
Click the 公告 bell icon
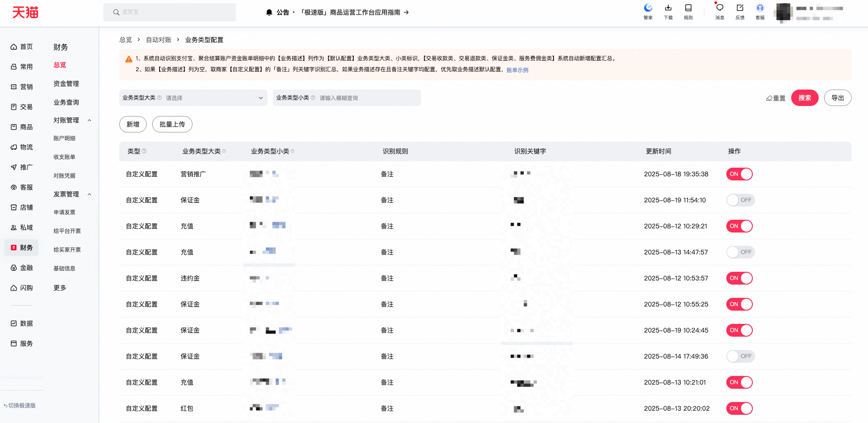click(x=269, y=12)
